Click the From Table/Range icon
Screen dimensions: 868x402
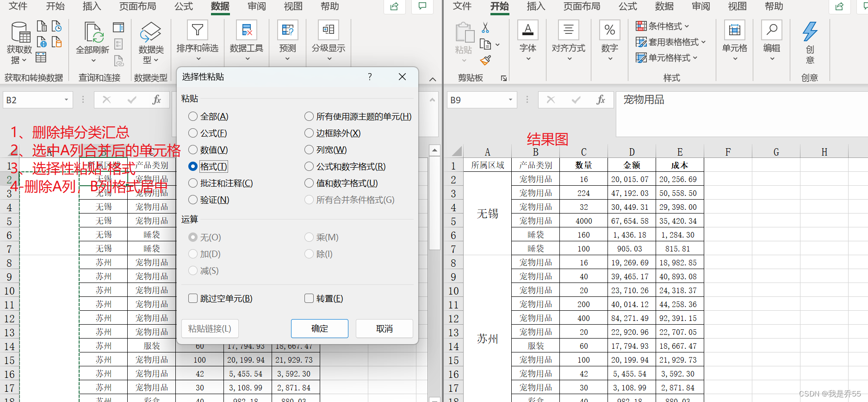pyautogui.click(x=41, y=57)
